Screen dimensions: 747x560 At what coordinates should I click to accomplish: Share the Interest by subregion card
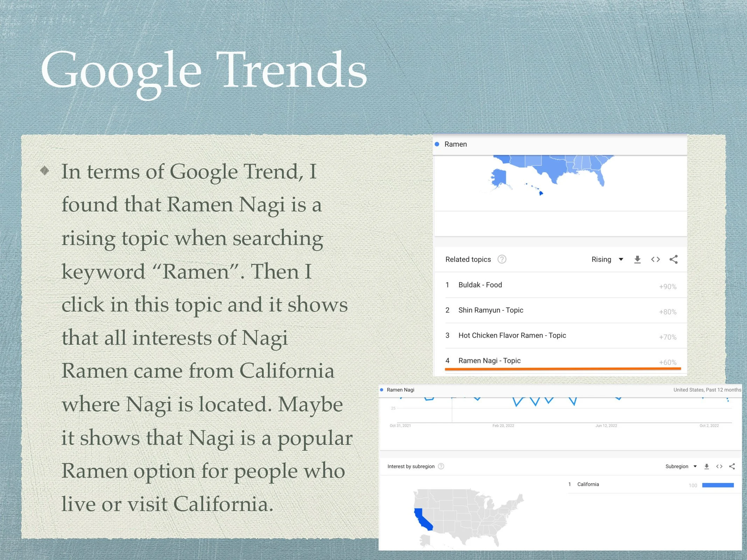click(x=732, y=466)
